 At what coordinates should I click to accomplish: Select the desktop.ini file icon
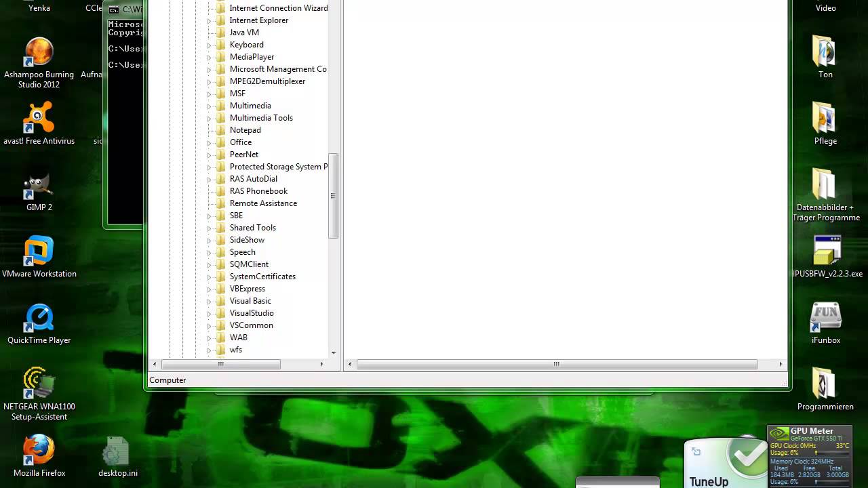click(x=117, y=455)
